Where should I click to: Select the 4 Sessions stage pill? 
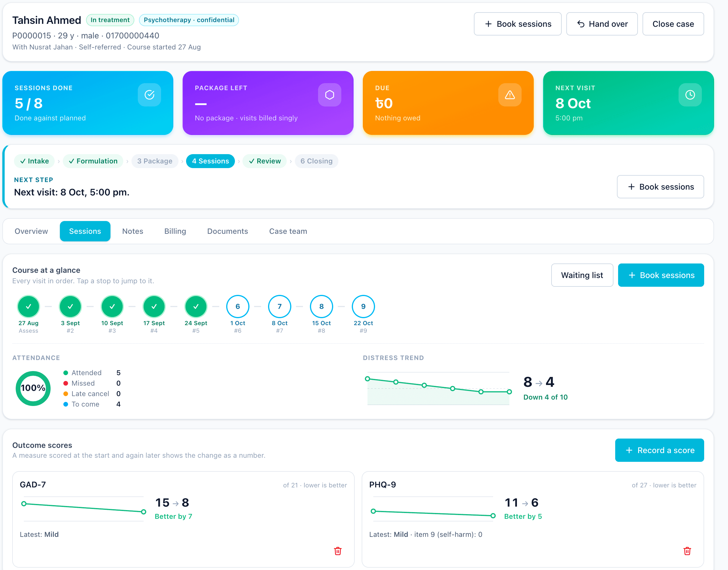(x=210, y=161)
